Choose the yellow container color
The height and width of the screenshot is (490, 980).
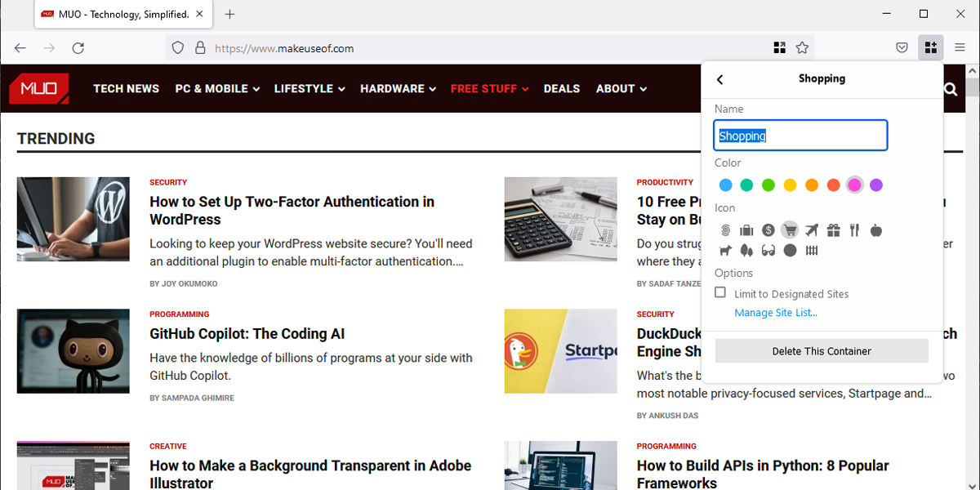point(790,185)
